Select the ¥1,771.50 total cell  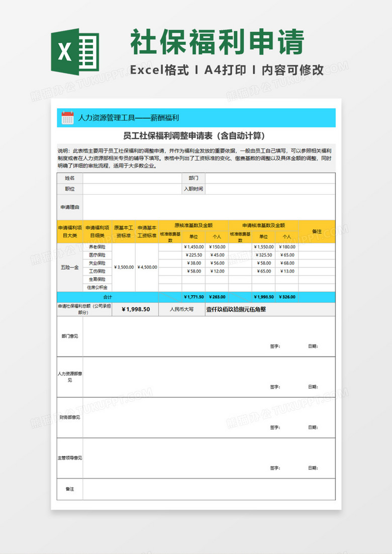[193, 297]
